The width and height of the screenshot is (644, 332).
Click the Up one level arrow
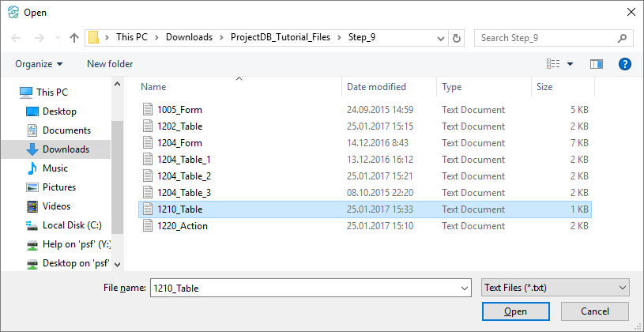click(74, 38)
